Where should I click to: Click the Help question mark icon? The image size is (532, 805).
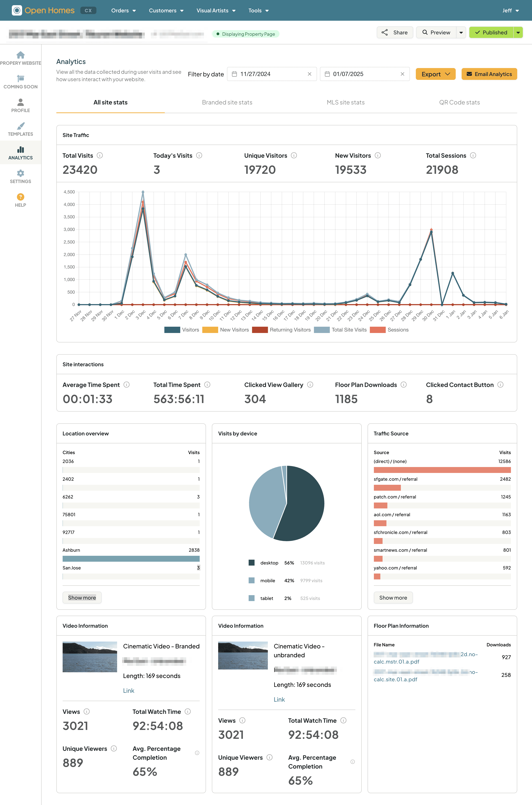point(20,197)
